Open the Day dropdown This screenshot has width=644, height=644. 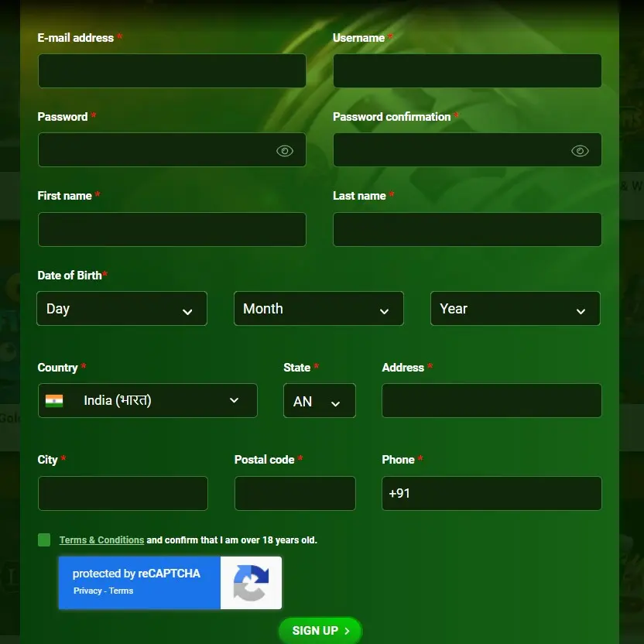(122, 309)
